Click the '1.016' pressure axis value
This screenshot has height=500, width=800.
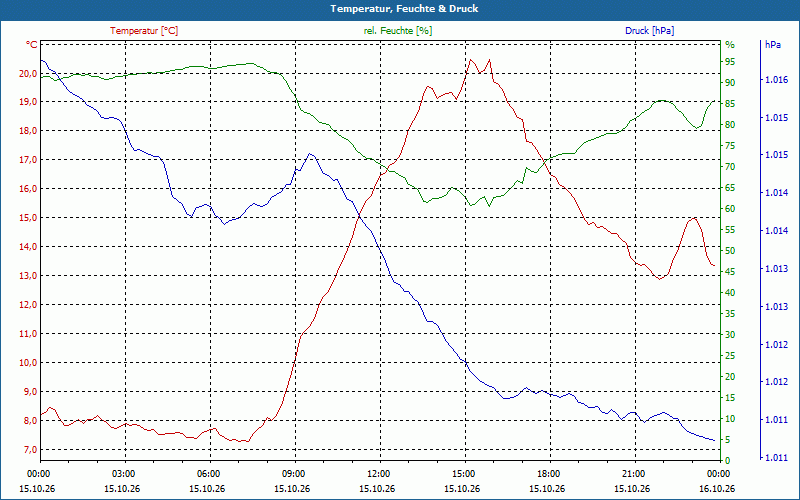pyautogui.click(x=778, y=80)
